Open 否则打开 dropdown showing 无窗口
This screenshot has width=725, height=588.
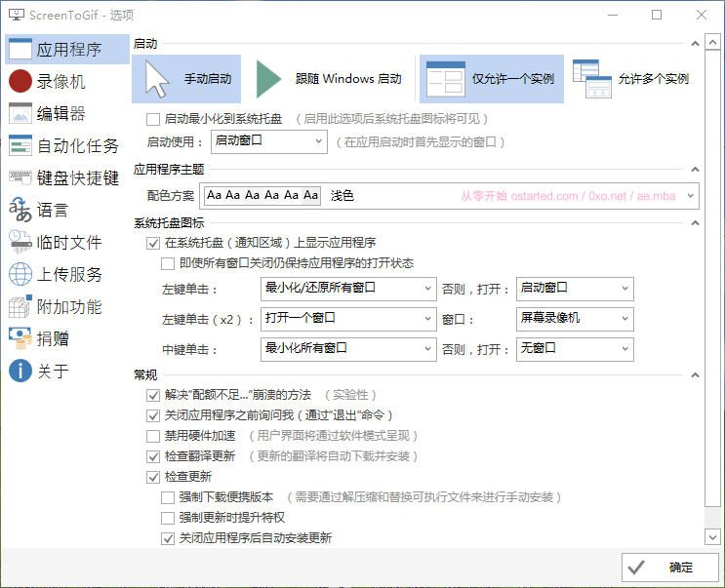pos(575,349)
